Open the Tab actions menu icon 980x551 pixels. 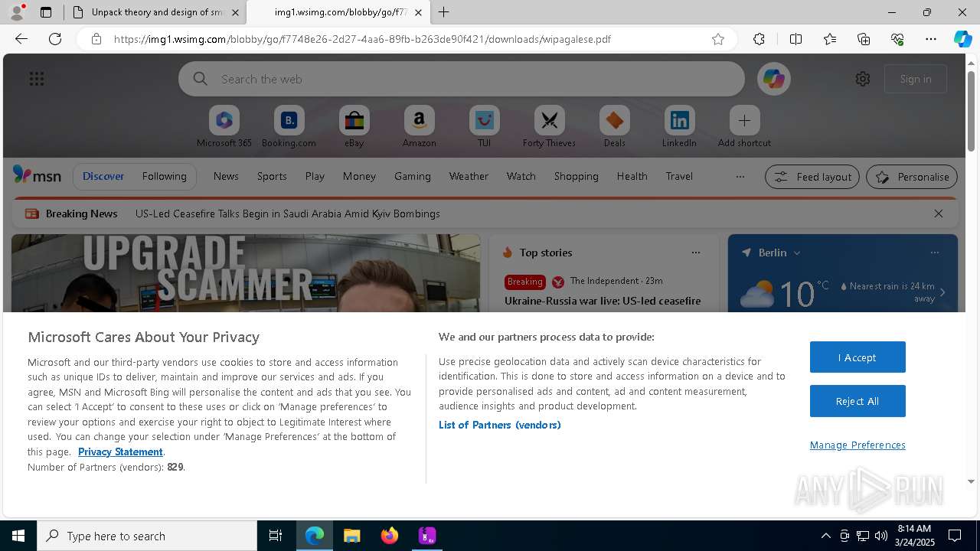click(x=46, y=12)
